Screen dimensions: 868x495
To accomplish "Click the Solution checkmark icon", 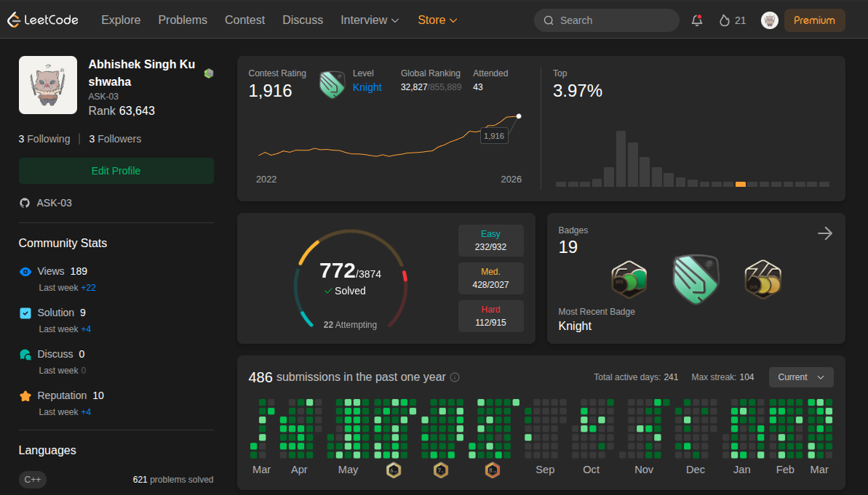I will [25, 313].
